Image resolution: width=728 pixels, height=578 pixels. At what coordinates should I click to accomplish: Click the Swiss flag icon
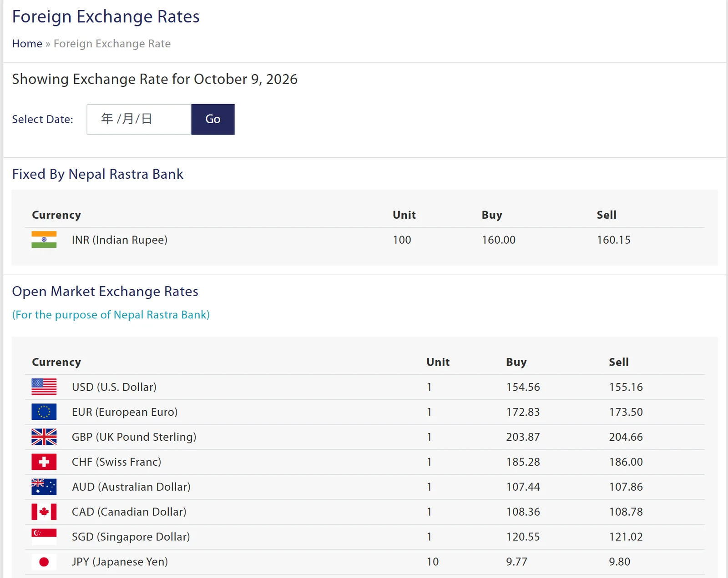pos(44,462)
